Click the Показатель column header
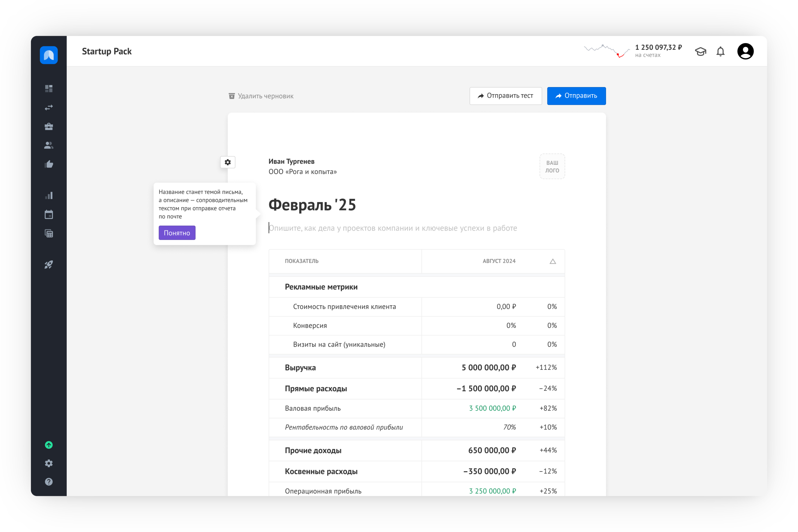Viewport: 798px width, 532px height. coord(301,261)
